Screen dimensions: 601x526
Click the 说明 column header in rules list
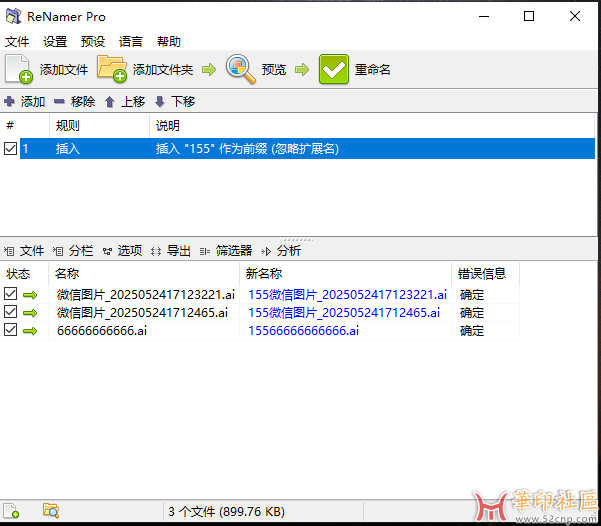click(167, 126)
